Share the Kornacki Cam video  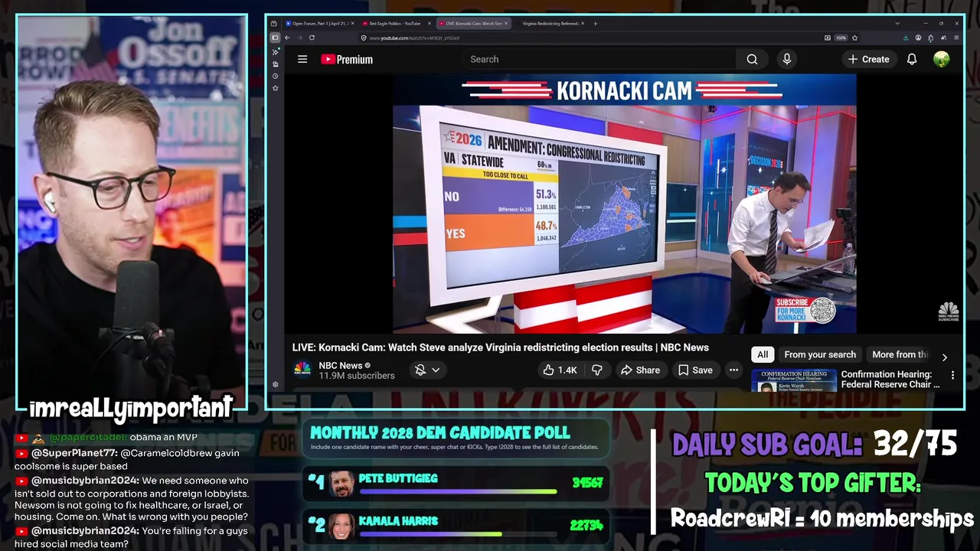[640, 370]
